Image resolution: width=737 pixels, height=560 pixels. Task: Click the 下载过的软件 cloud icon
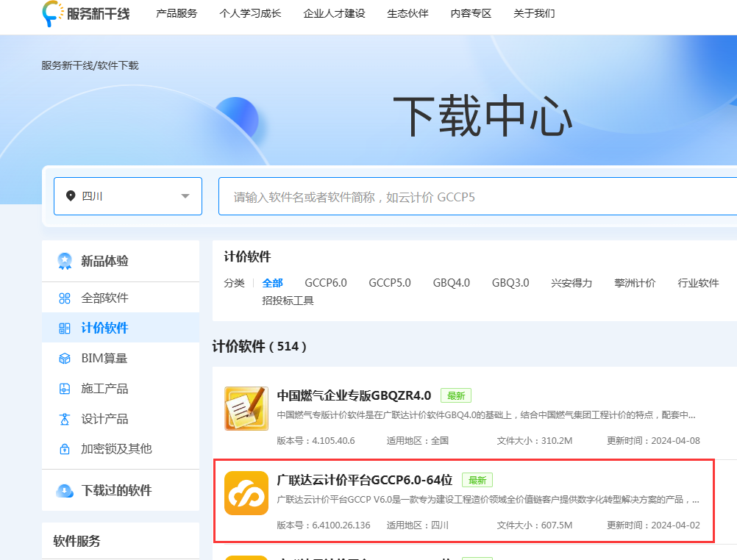65,490
